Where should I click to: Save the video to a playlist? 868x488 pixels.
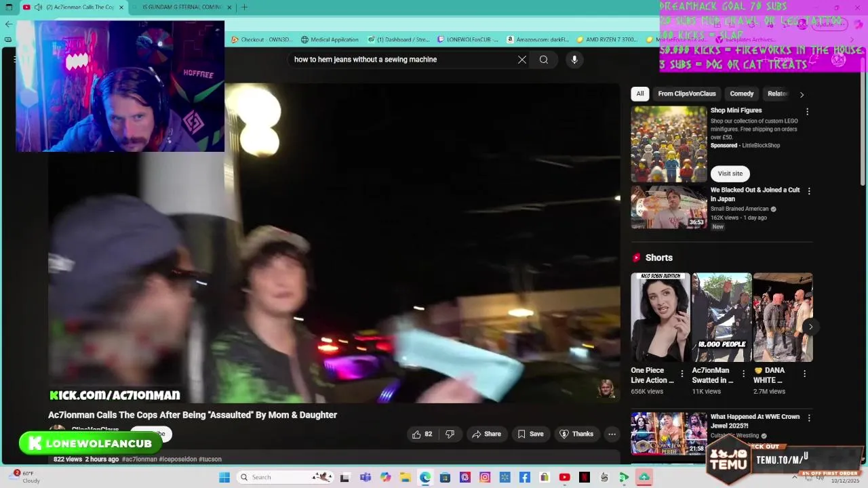(x=530, y=434)
